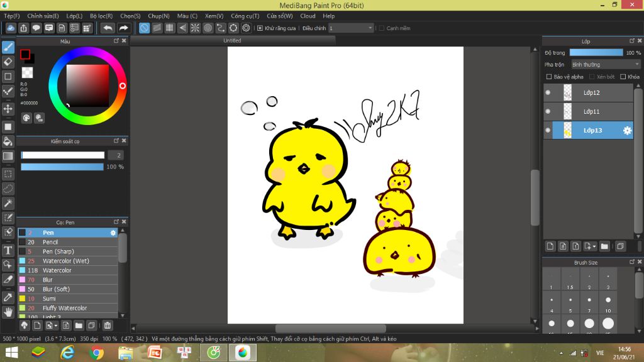
Task: Click the layer folder icon
Action: (604, 246)
